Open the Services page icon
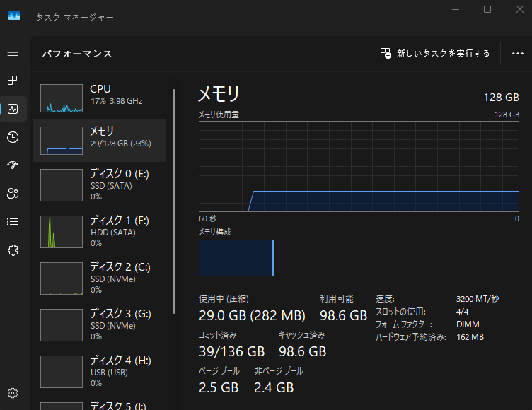This screenshot has height=410, width=532. tap(13, 250)
